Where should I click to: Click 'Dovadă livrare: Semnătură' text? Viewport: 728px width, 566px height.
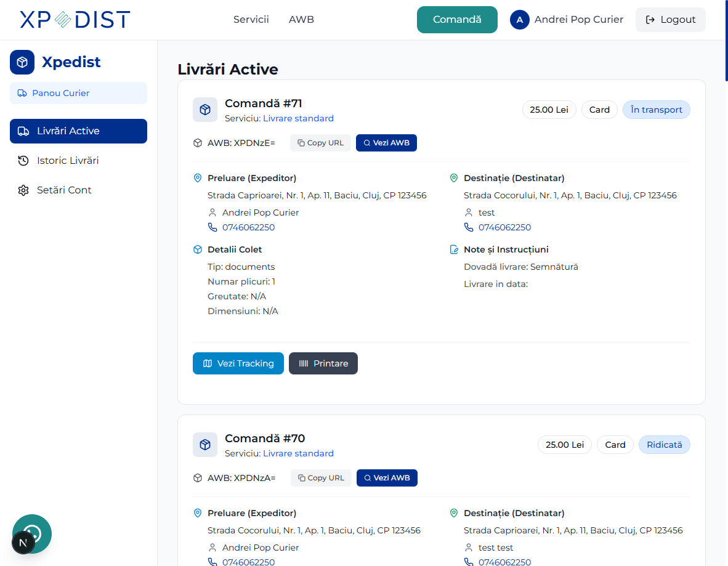tap(521, 267)
